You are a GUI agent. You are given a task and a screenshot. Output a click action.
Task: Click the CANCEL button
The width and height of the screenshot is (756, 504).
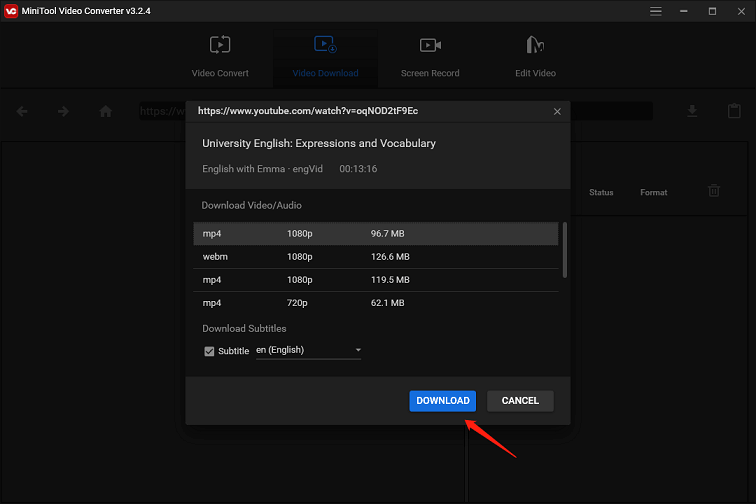click(520, 401)
